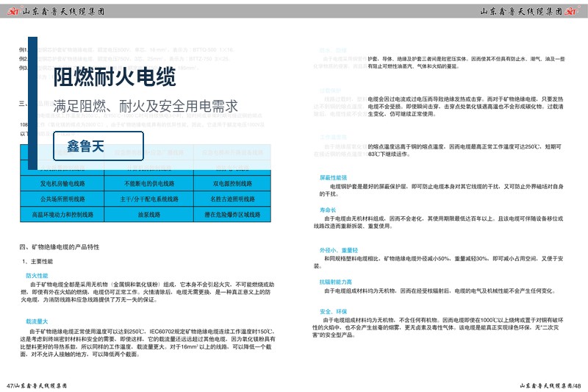Click the blue heading 寿命长
588x392 pixels.
click(328, 210)
